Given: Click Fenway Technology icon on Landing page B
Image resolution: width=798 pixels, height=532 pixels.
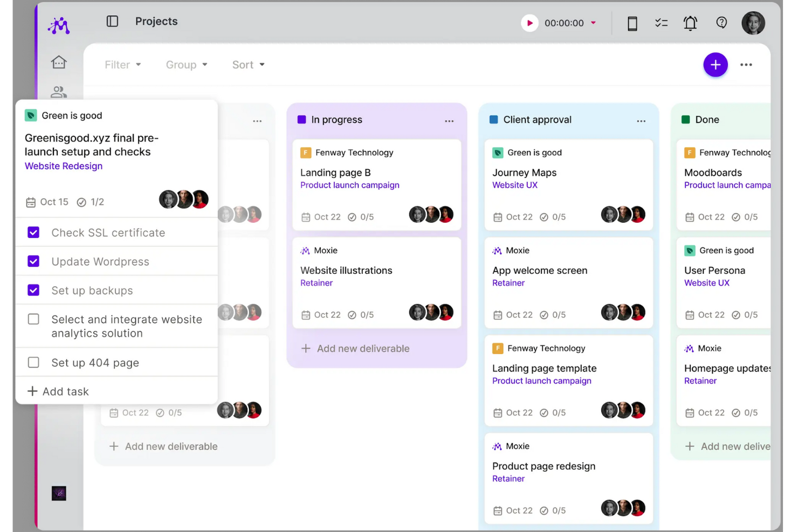Looking at the screenshot, I should (x=306, y=153).
